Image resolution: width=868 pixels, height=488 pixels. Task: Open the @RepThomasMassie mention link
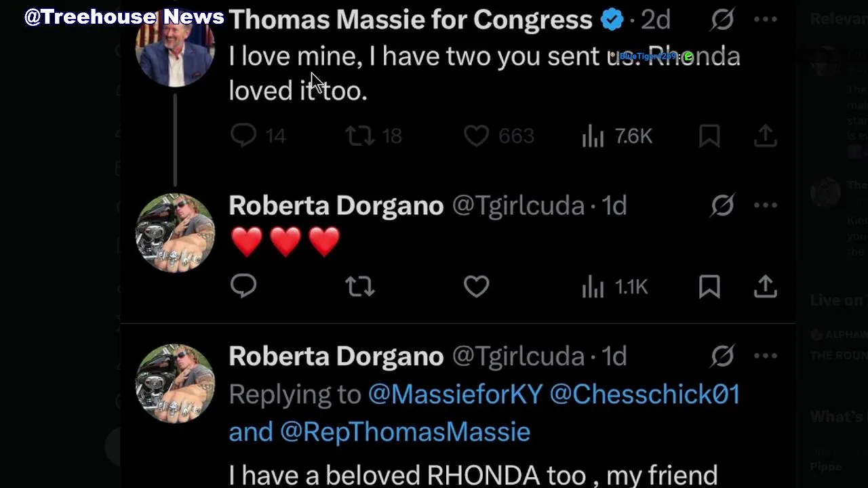tap(405, 432)
